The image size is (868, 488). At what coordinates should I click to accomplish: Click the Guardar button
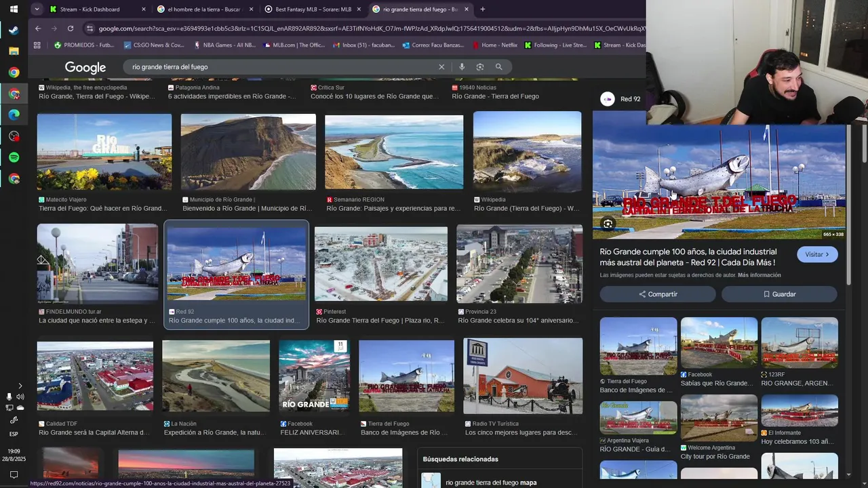point(779,294)
